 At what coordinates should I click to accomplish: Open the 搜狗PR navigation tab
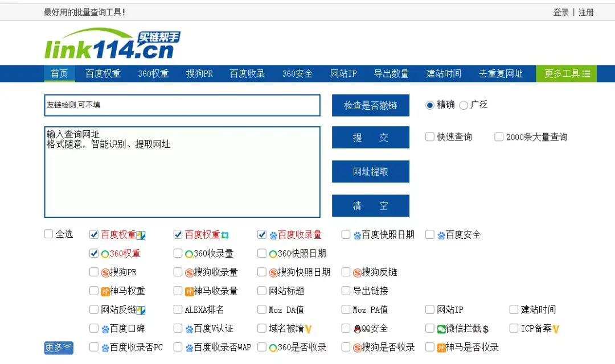(x=199, y=74)
